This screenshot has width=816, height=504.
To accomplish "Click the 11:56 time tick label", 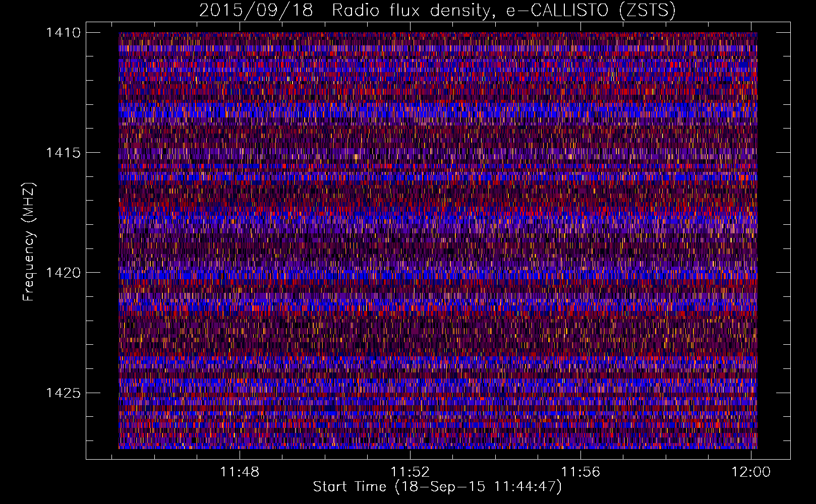I will (580, 472).
